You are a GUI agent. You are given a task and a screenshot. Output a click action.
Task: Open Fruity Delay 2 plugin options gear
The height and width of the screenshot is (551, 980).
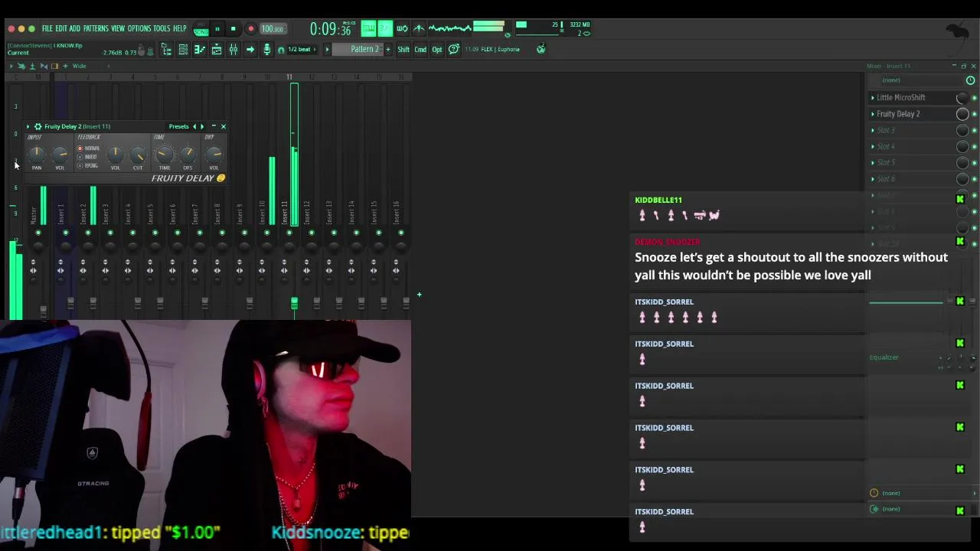pos(38,127)
